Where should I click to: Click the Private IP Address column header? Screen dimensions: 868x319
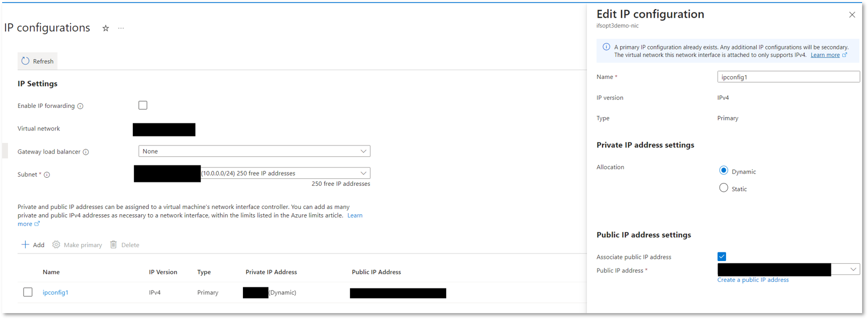271,272
